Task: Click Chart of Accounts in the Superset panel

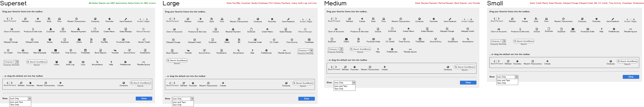Action: coord(12,30)
